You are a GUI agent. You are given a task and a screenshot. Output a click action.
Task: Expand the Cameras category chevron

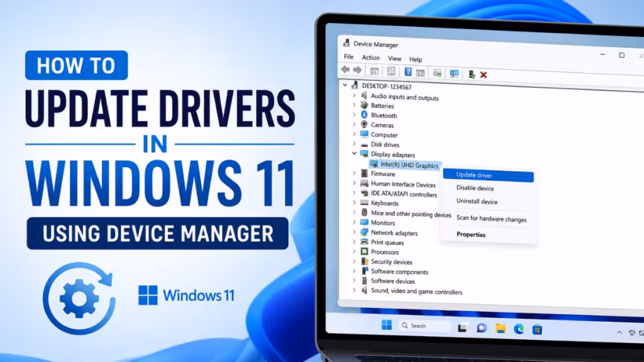(x=354, y=124)
